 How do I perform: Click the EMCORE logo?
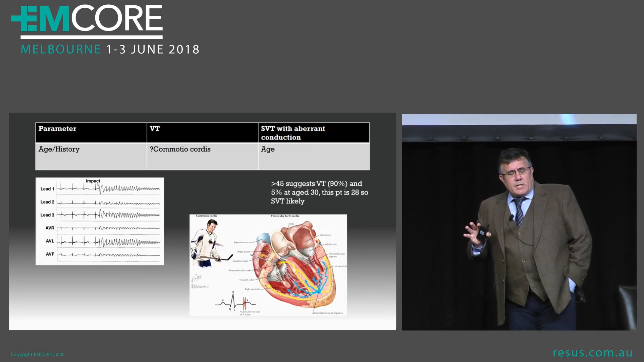click(87, 21)
